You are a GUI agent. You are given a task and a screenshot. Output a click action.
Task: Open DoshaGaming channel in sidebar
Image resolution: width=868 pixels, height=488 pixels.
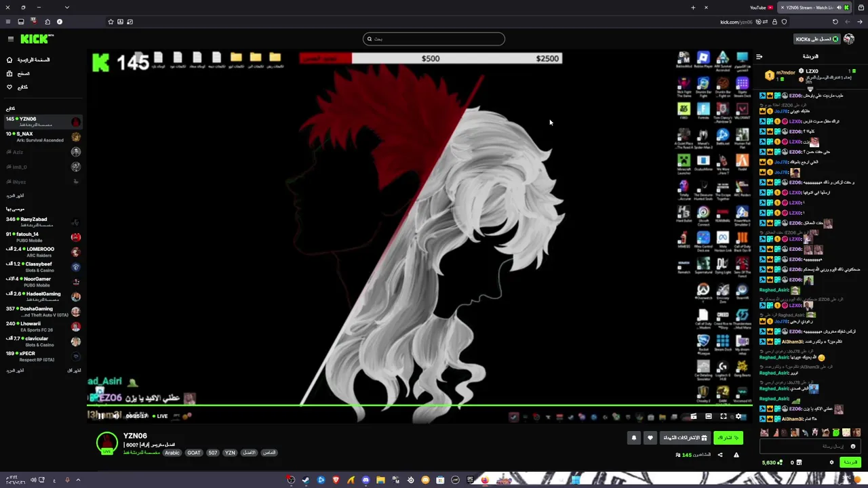click(43, 312)
